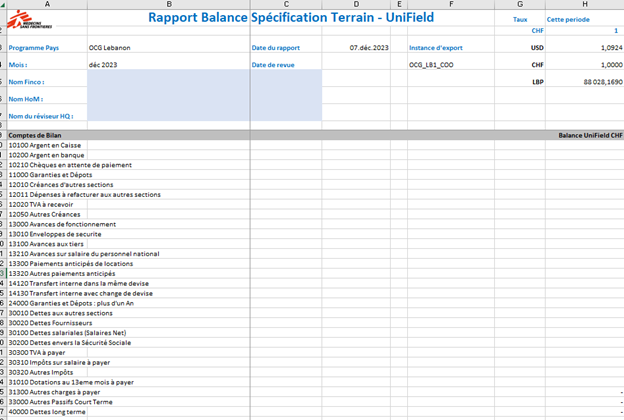Screen dimensions: 624x420
Task: Click the Comptes de Bilan section header
Action: [x=36, y=134]
